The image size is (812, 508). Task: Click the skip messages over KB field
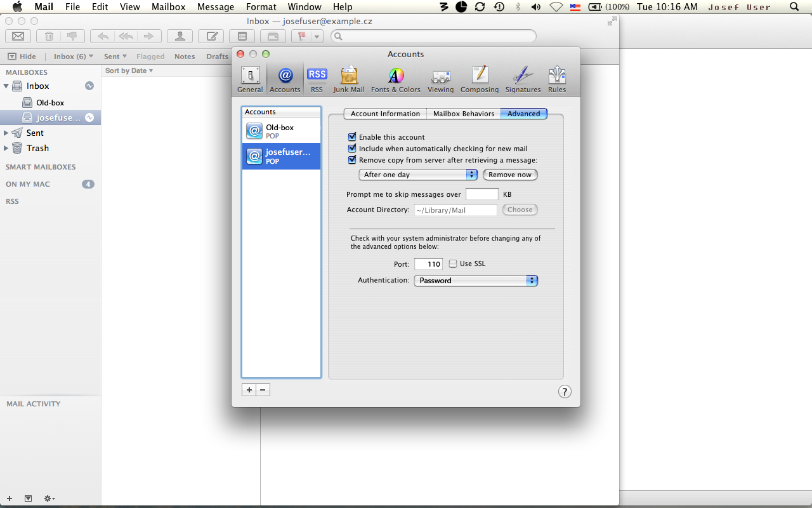[482, 194]
